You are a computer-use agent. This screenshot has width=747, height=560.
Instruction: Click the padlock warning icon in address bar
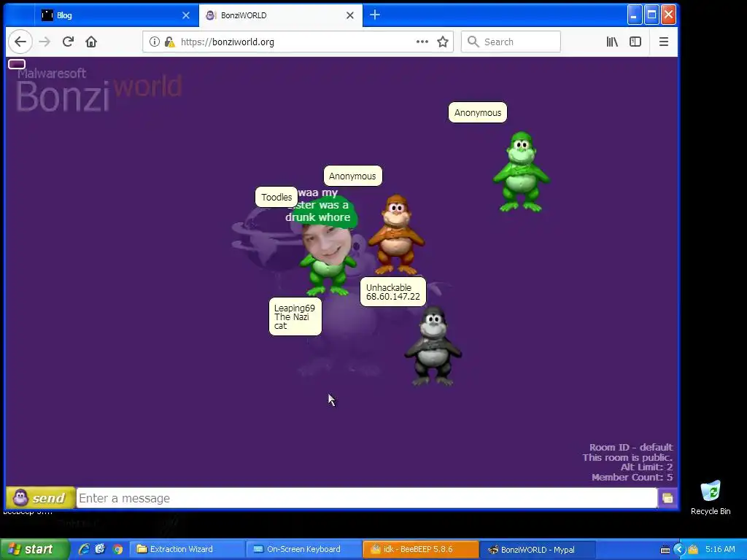[x=169, y=42]
